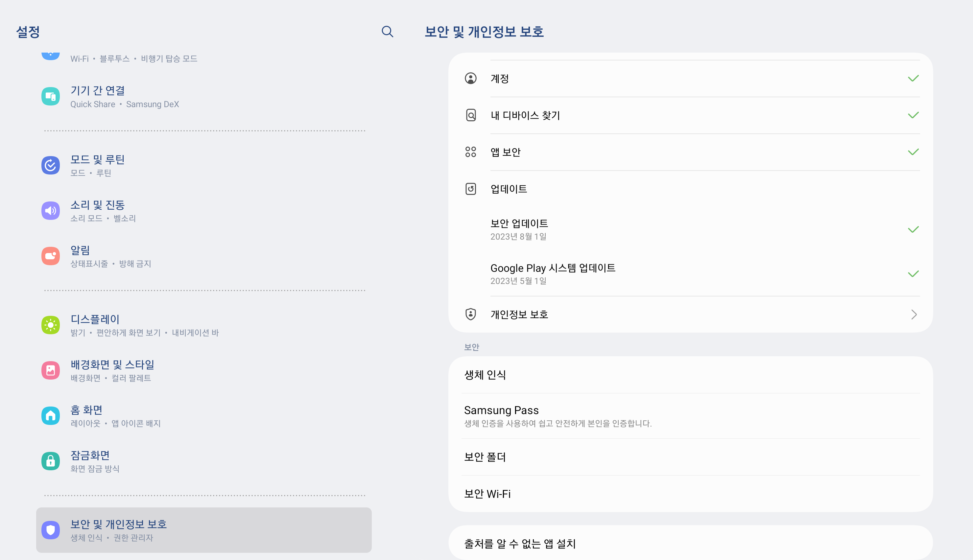Open 홈 화면 house icon
The width and height of the screenshot is (973, 560).
tap(50, 416)
